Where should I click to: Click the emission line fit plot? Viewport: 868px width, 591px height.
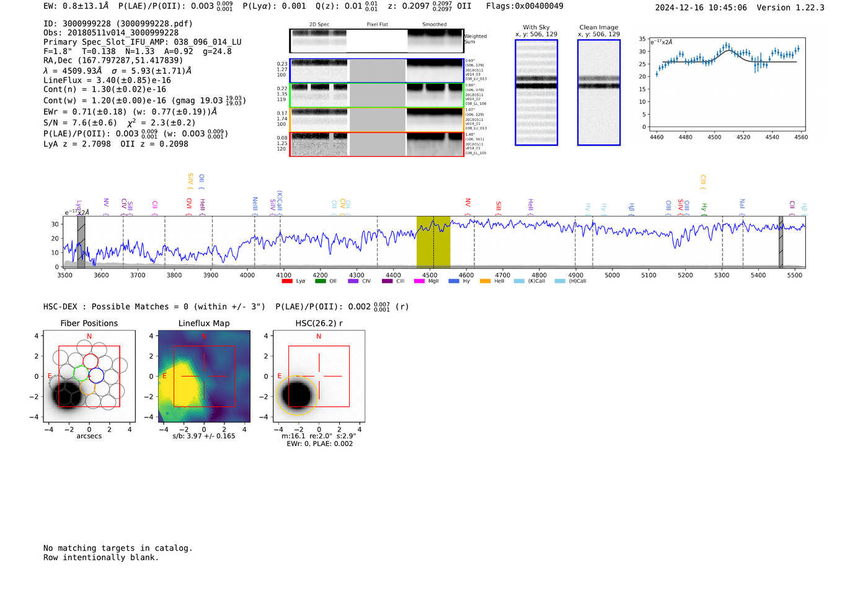point(728,84)
